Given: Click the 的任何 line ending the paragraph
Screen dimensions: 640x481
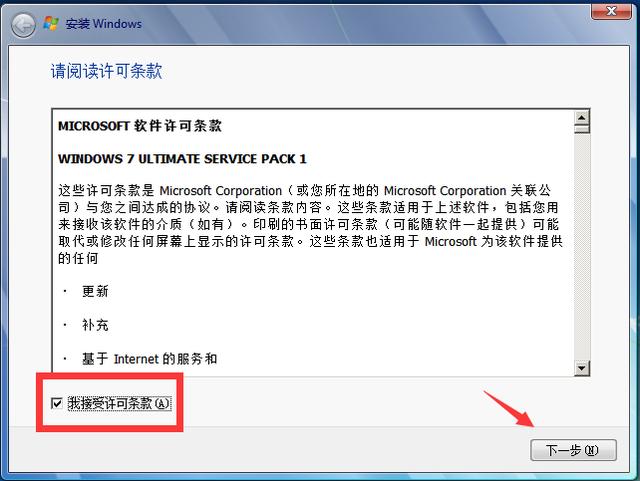Looking at the screenshot, I should (78, 258).
